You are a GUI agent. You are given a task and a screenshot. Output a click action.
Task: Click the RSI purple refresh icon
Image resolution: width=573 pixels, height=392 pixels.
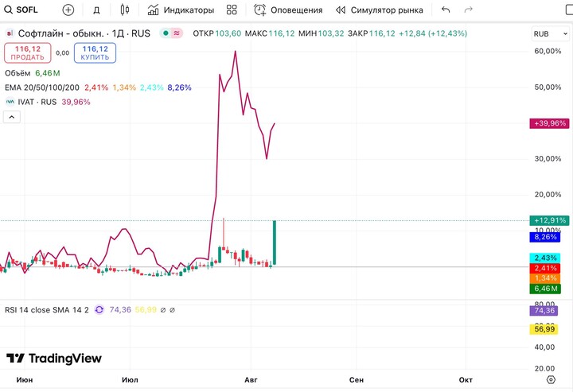point(99,310)
